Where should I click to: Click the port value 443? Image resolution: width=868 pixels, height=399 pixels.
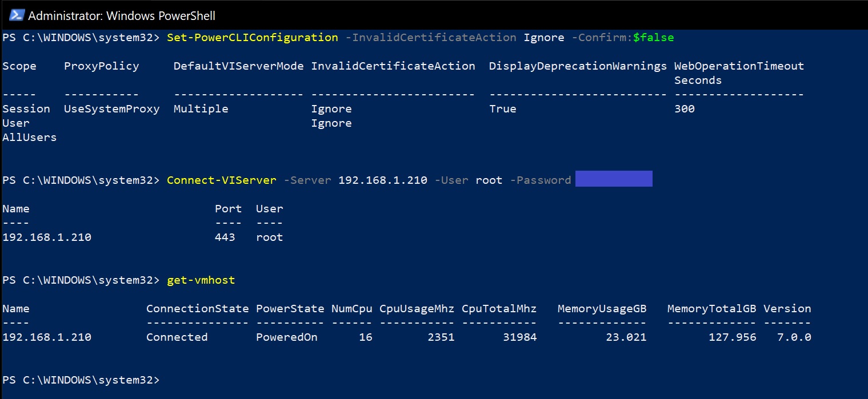pyautogui.click(x=225, y=237)
